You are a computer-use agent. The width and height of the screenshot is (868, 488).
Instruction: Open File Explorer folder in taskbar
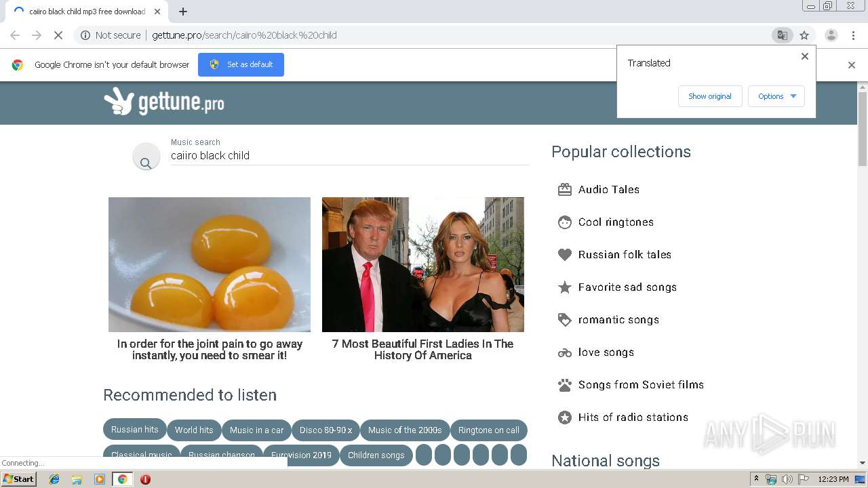pos(77,479)
